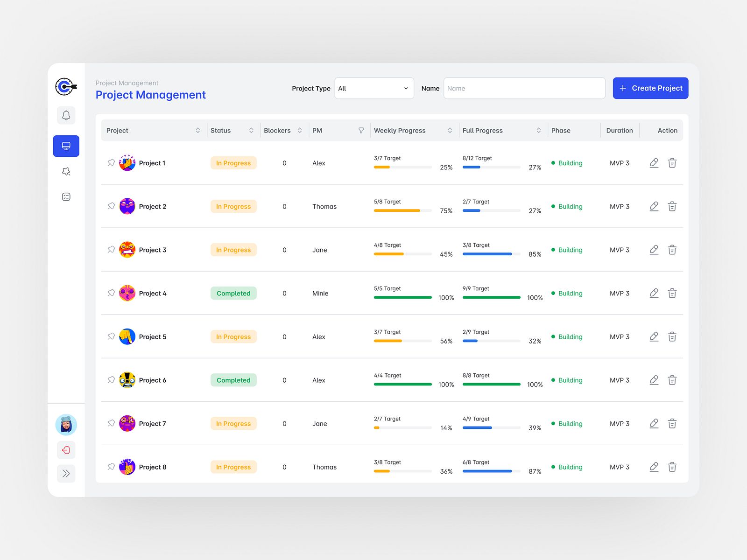The width and height of the screenshot is (747, 560).
Task: Click the company logo at top of sidebar
Action: pyautogui.click(x=65, y=87)
